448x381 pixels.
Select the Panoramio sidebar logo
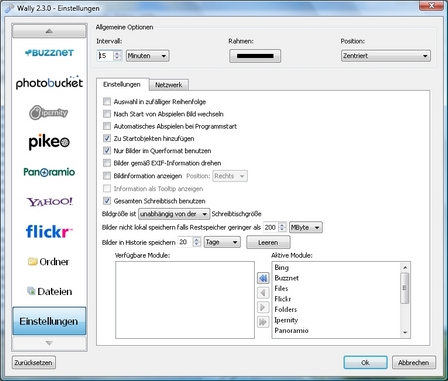(x=49, y=172)
